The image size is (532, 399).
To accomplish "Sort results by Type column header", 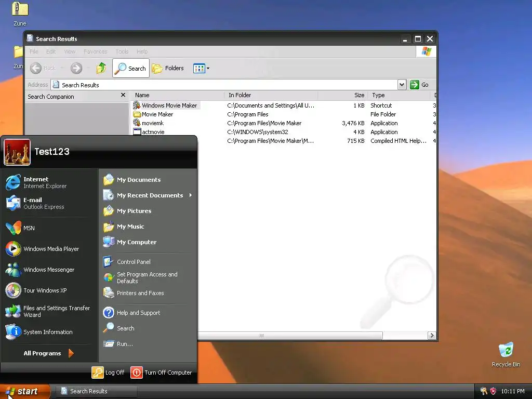I will [398, 96].
